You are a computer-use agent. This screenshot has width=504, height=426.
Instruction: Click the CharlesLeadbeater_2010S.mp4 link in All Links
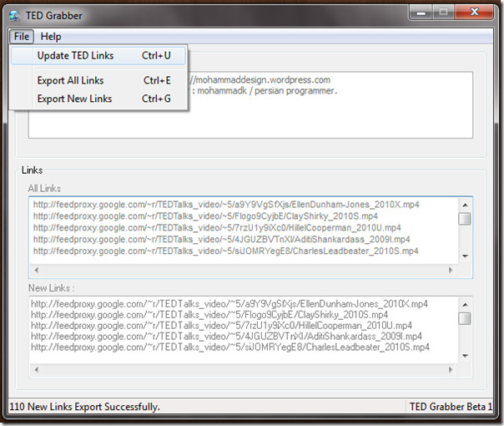[225, 251]
